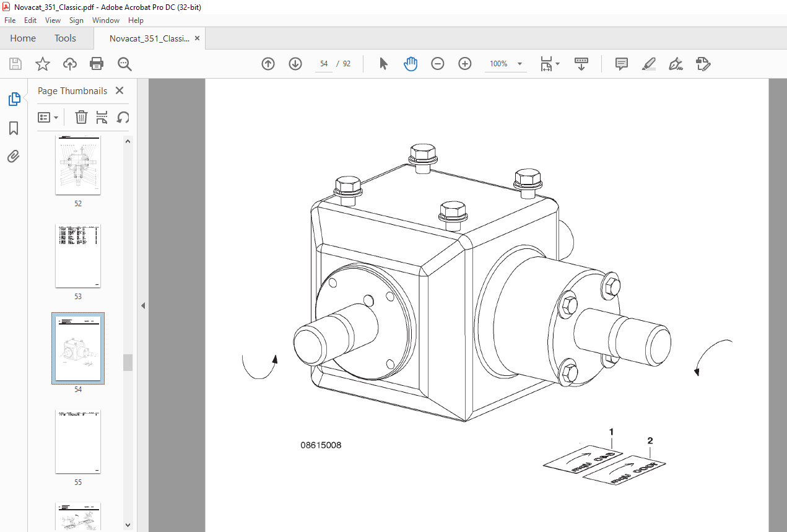This screenshot has height=532, width=787.
Task: Go to next page arrow
Action: [295, 64]
